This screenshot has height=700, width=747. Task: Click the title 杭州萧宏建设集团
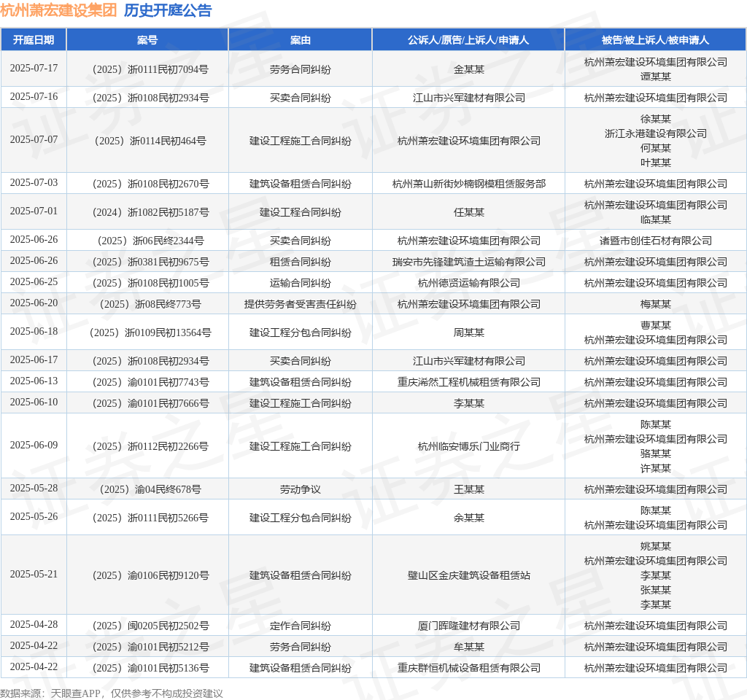tap(58, 10)
